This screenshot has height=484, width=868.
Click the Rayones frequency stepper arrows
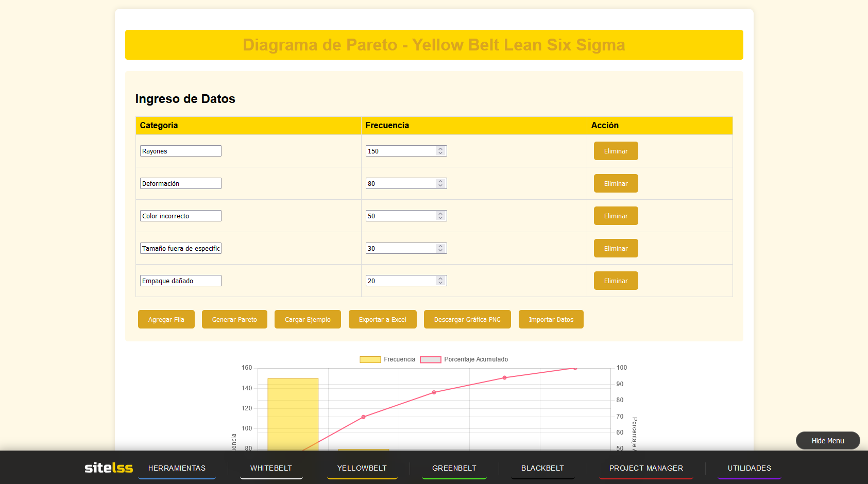pos(440,151)
